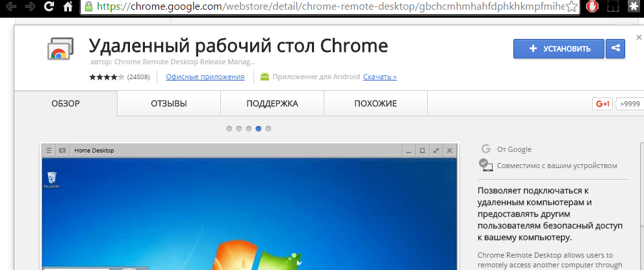This screenshot has height=270, width=644.
Task: Click the Google G icon near От Google
Action: 486,149
